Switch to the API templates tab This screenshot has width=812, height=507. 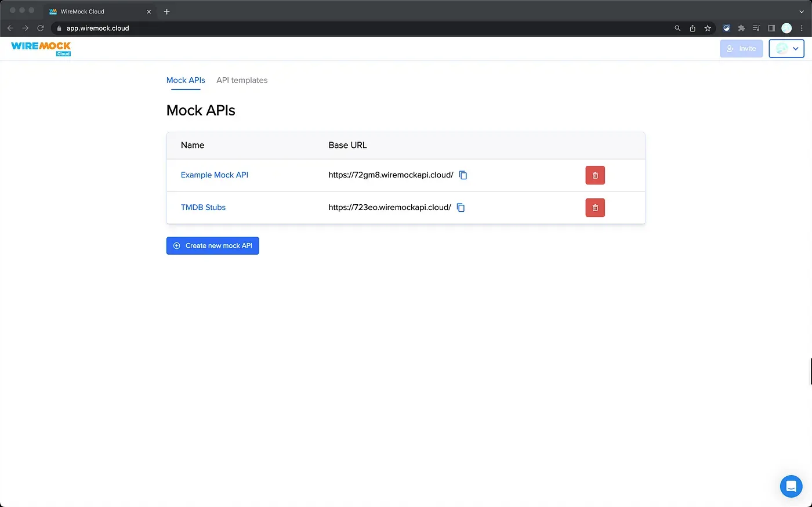(x=242, y=80)
